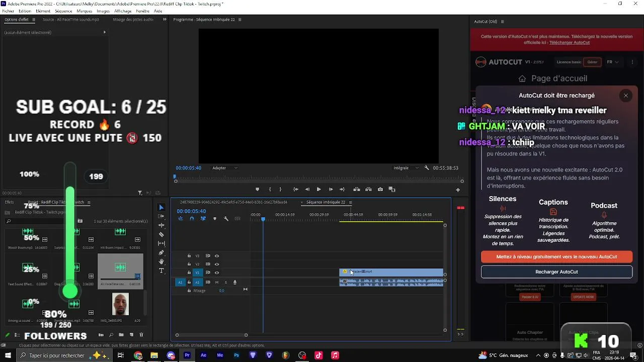
Task: Toggle Snap in timeline magnet icon
Action: (192, 219)
